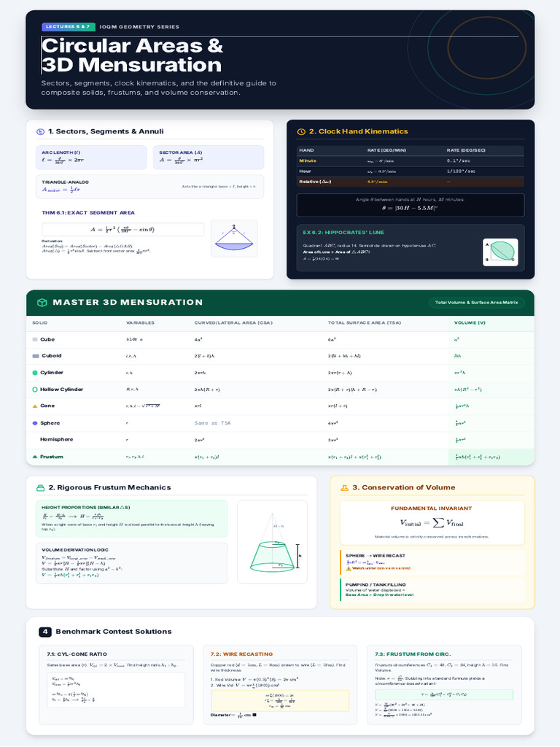Open the frustum cone diagram
The width and height of the screenshot is (560, 747).
point(273,542)
